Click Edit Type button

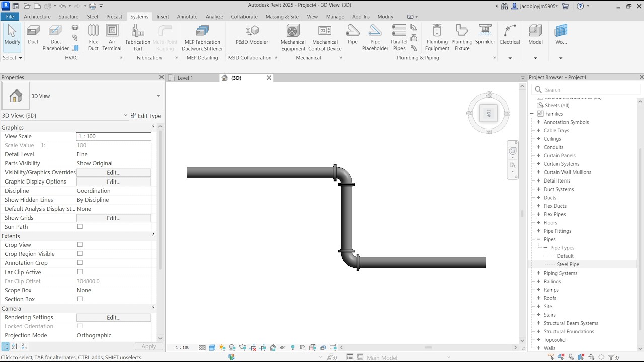(x=146, y=116)
